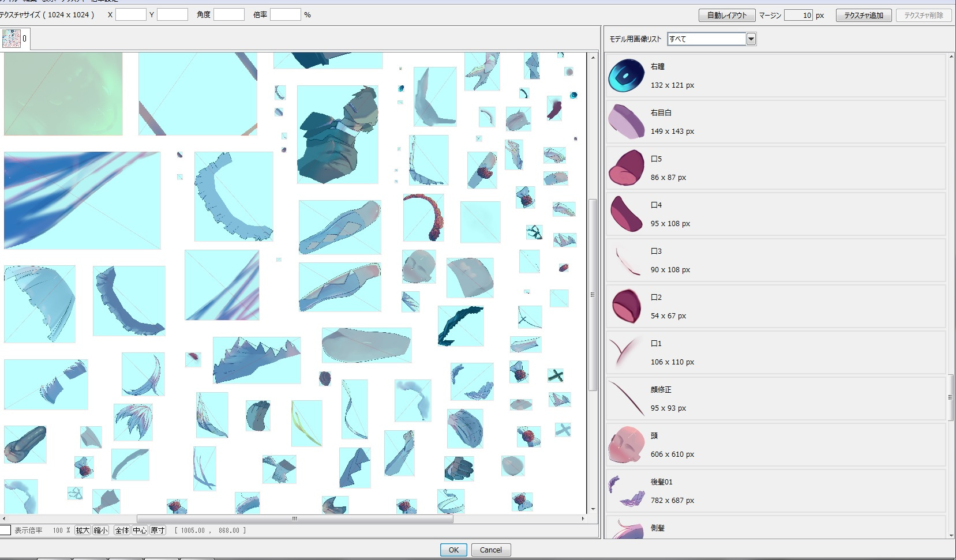Screen dimensions: 956x560
Task: Click the image list vertical scrollbar thumb
Action: 950,397
